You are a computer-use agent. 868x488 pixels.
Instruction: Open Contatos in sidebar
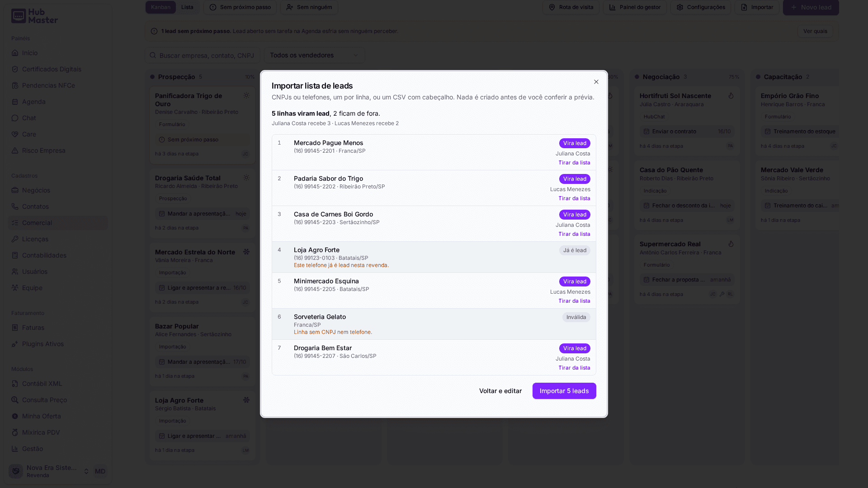58,206
